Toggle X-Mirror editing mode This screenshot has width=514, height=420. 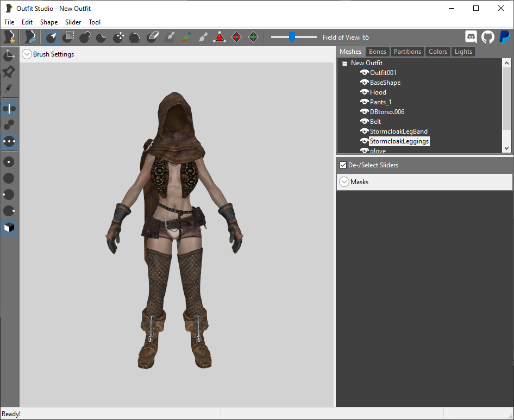point(9,109)
